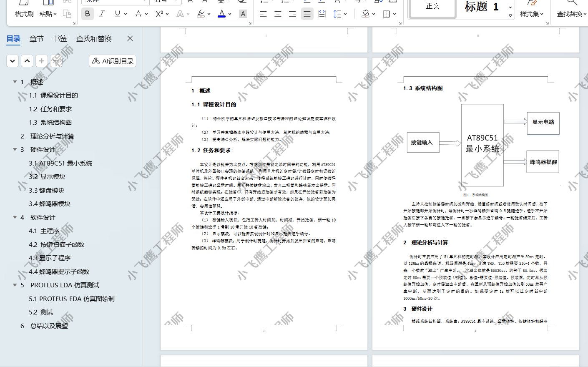Select left text alignment
The height and width of the screenshot is (367, 588).
[x=263, y=14]
